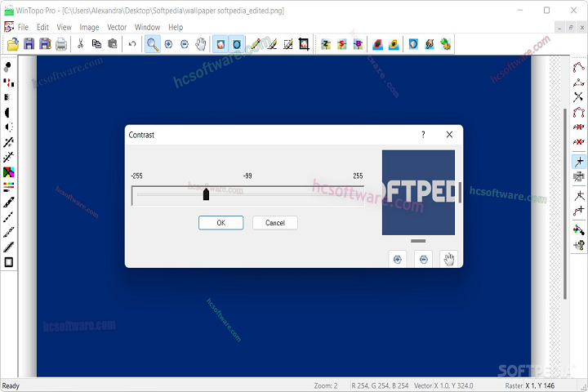Click the thick diagonal line icon in left toolbar

point(8,247)
